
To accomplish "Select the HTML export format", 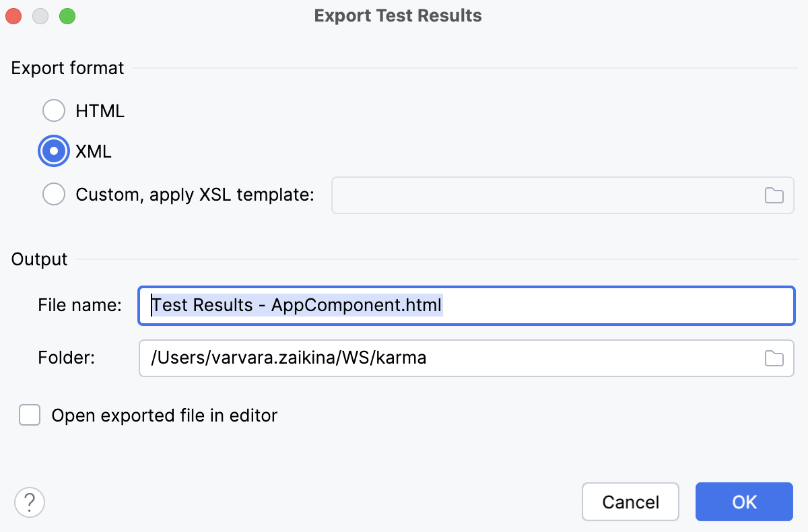I will (54, 110).
